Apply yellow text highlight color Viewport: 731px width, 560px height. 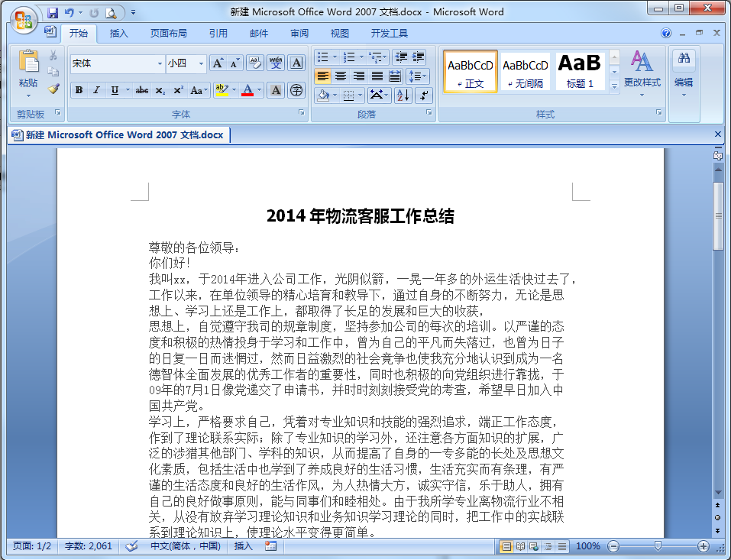pos(222,90)
